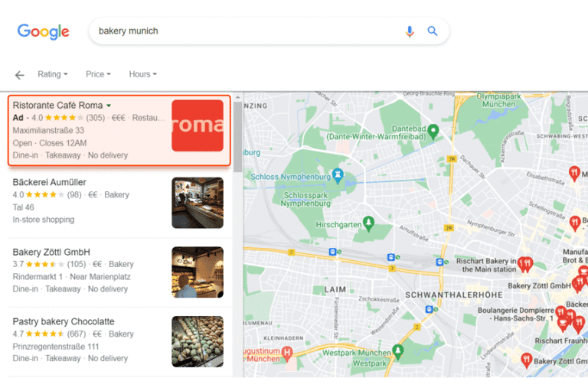Click the Pastry bakery Chocolatte photo
This screenshot has width=588, height=391.
tap(198, 341)
